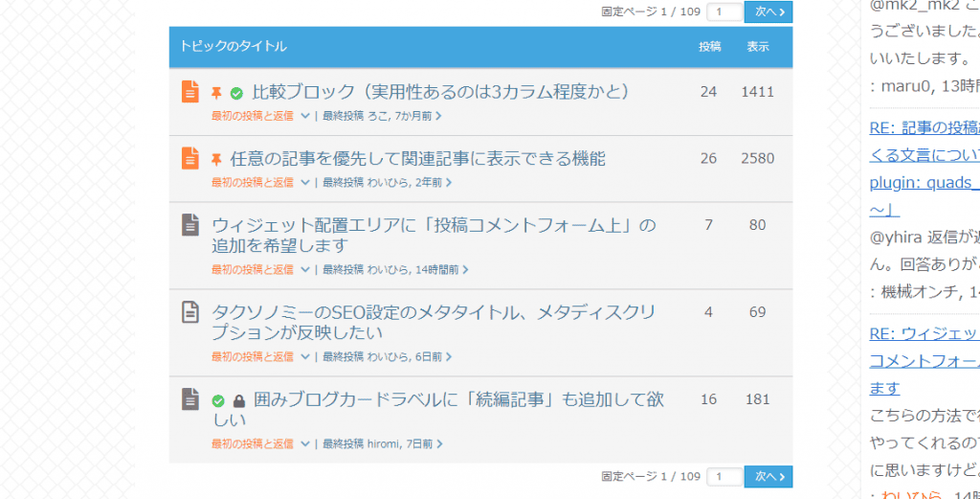
Task: Go to last post by hiromi, 7日前
Action: tap(382, 444)
